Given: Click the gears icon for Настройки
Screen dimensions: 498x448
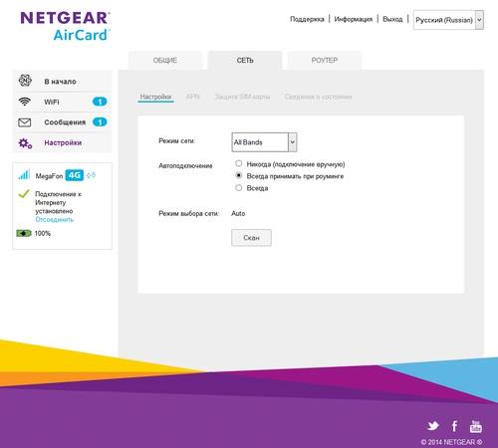Looking at the screenshot, I should pos(25,143).
